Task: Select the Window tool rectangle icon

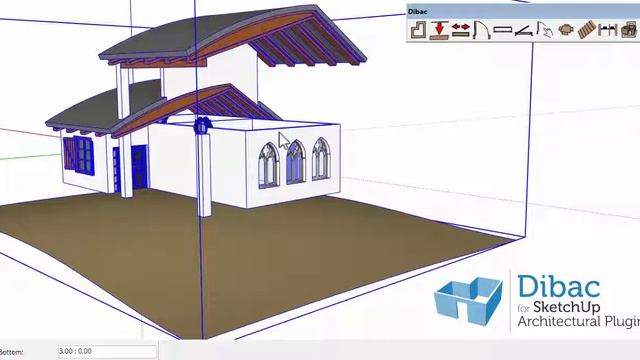Action: [502, 30]
